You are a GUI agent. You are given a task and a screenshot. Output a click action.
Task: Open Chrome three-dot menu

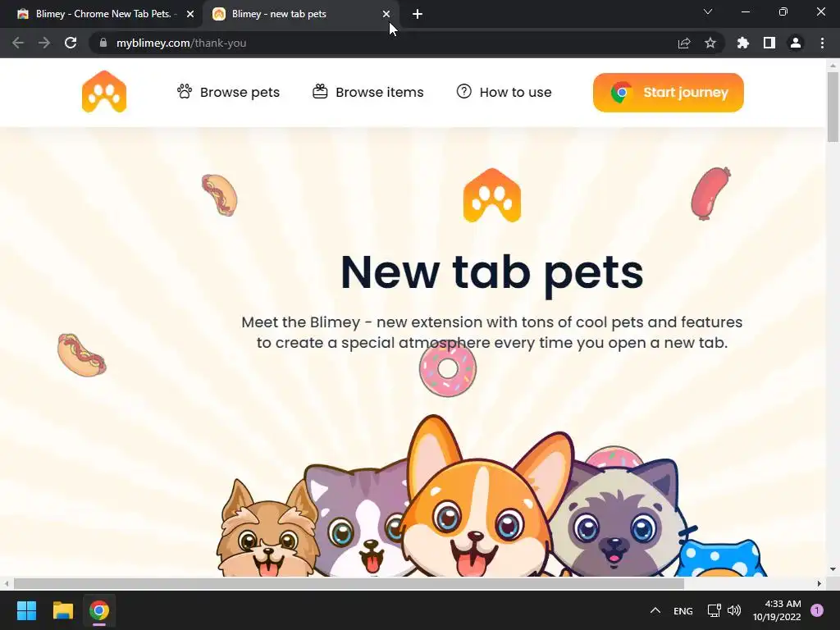point(822,43)
